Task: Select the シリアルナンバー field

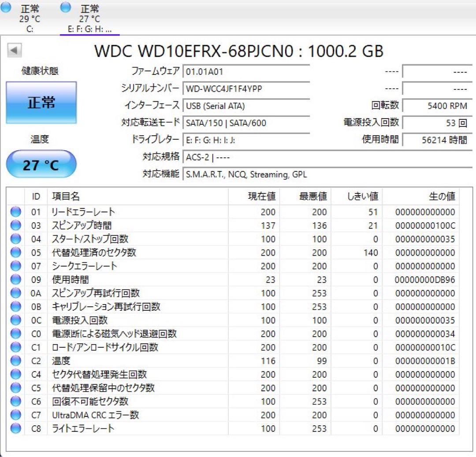Action: [x=245, y=88]
